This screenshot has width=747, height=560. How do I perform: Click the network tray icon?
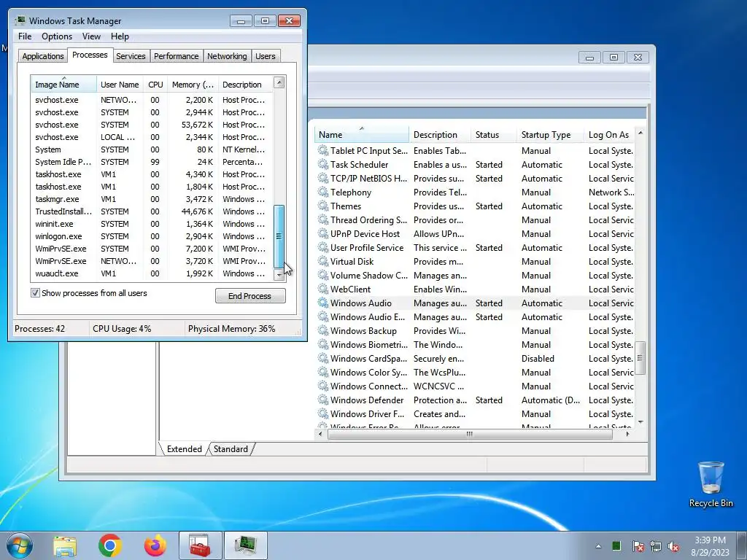[656, 546]
